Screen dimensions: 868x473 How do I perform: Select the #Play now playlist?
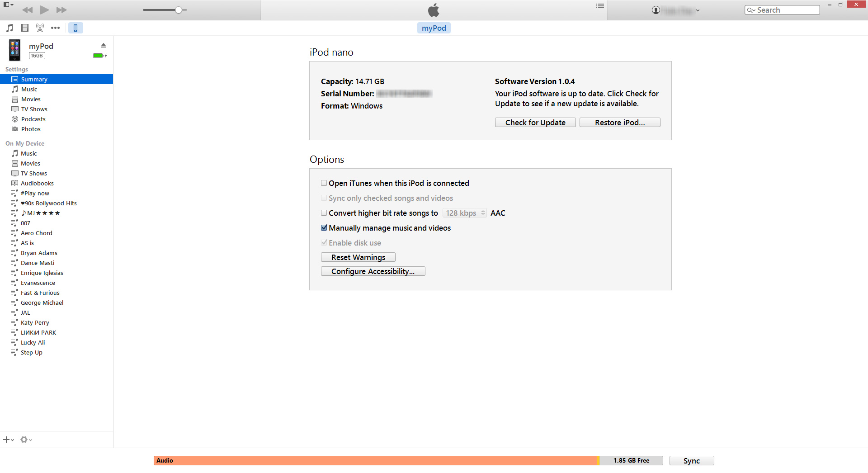pyautogui.click(x=57, y=193)
